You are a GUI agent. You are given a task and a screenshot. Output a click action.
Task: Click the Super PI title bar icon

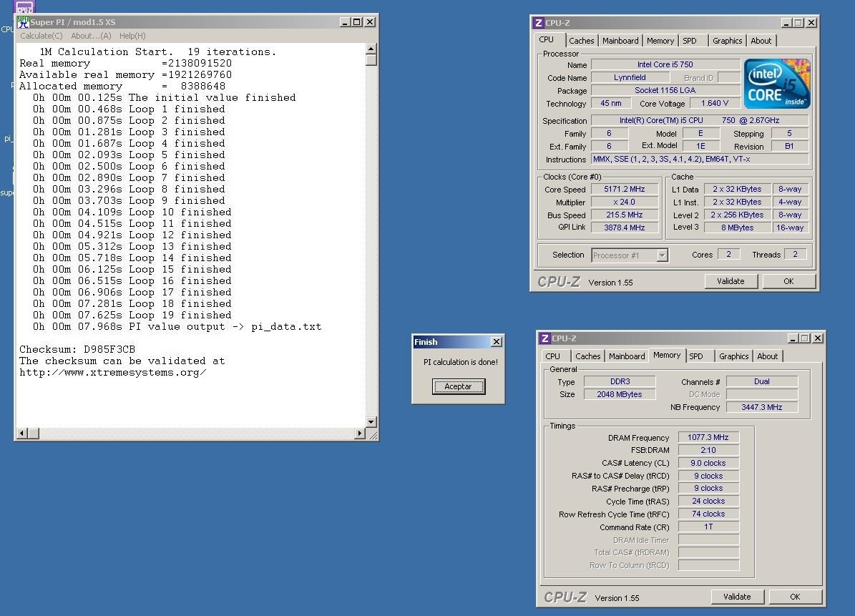coord(23,21)
